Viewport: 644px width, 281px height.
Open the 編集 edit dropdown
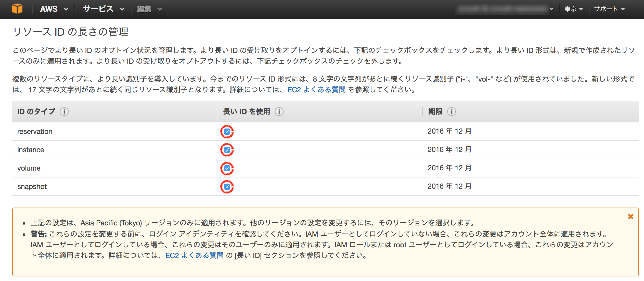coord(149,9)
